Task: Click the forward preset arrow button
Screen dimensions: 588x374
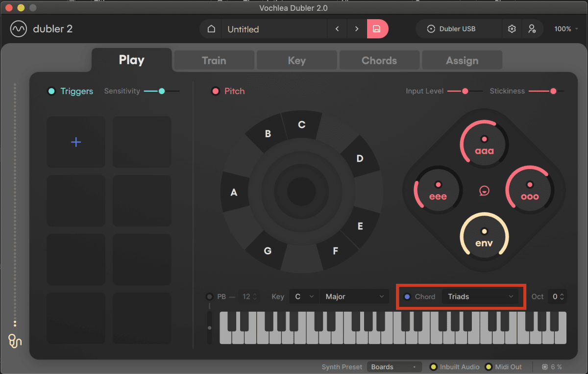Action: pos(357,29)
